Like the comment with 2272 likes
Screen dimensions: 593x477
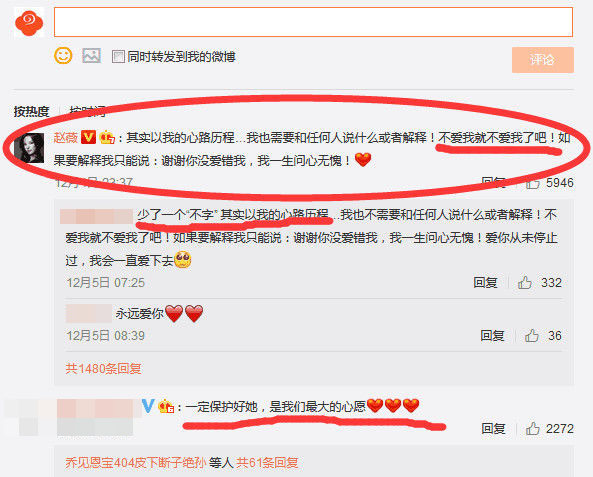click(532, 429)
